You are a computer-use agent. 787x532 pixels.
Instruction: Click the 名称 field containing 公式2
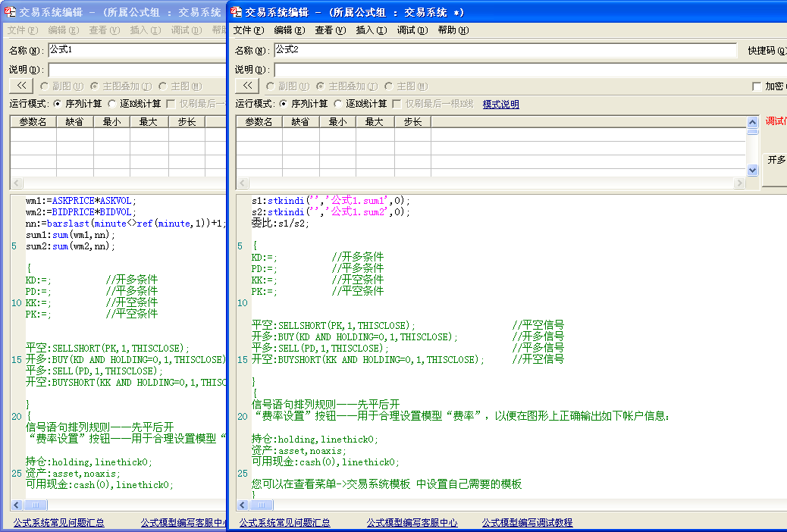(506, 50)
